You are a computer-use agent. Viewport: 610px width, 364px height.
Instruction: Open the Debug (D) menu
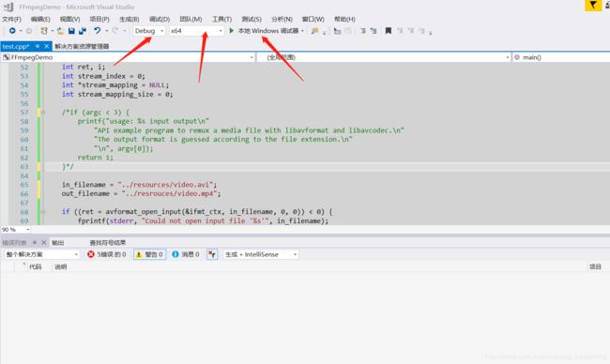[160, 19]
